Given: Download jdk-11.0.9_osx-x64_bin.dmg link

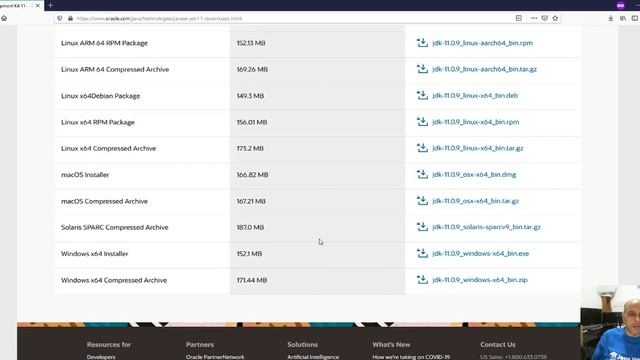Looking at the screenshot, I should [474, 175].
